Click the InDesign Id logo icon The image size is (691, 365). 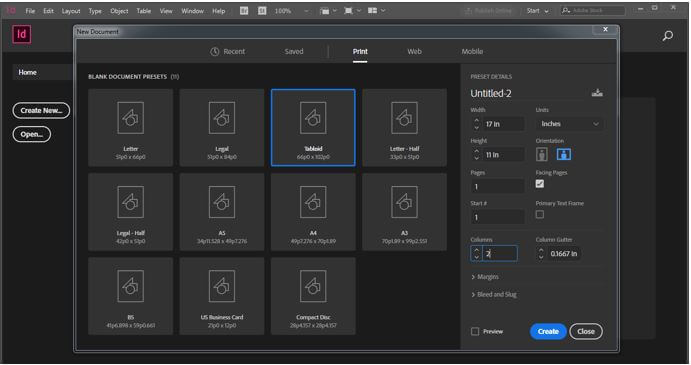(22, 34)
